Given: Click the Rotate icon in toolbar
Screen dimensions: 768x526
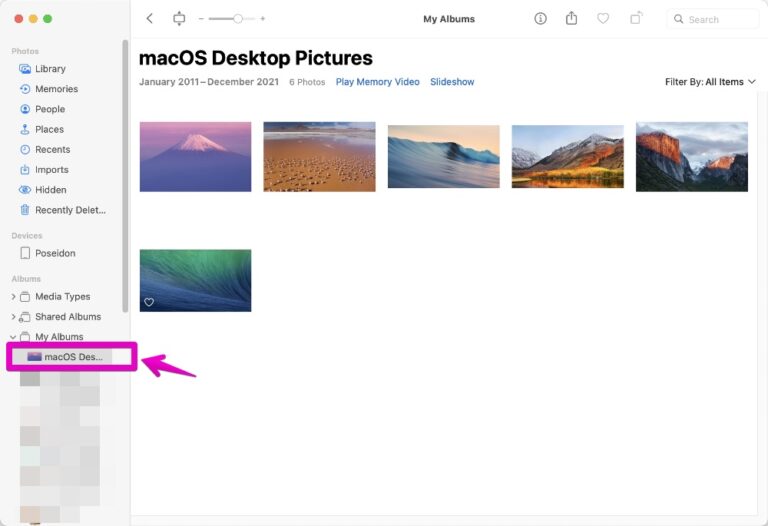Looking at the screenshot, I should [636, 19].
